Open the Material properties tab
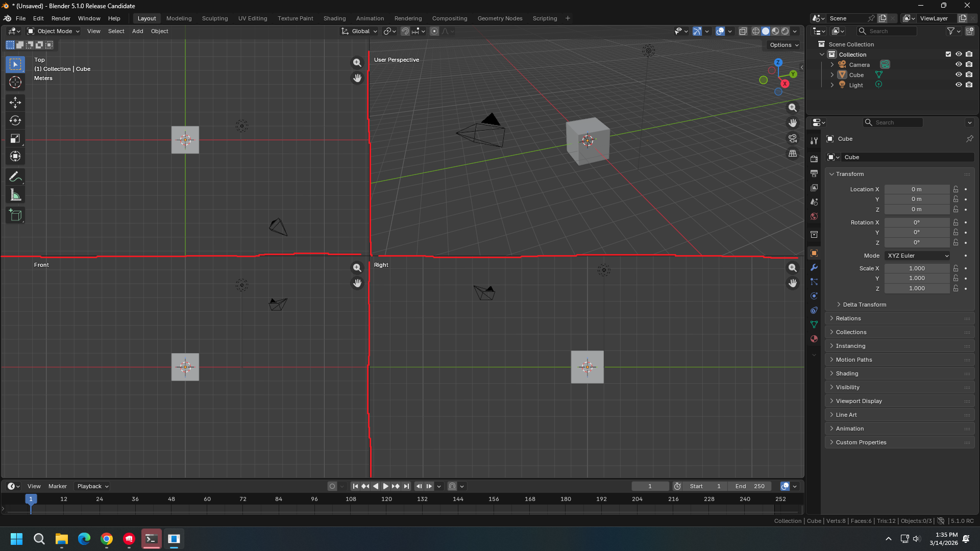Image resolution: width=980 pixels, height=551 pixels. click(814, 339)
